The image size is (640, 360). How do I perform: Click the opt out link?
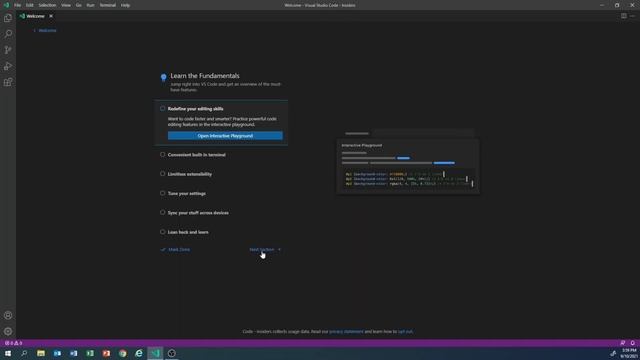(x=405, y=331)
